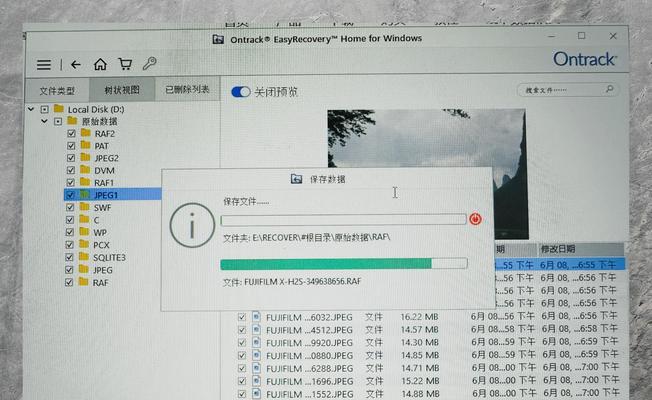Screen dimensions: 652x400
Task: Go back with the arrow icon
Action: (76, 64)
